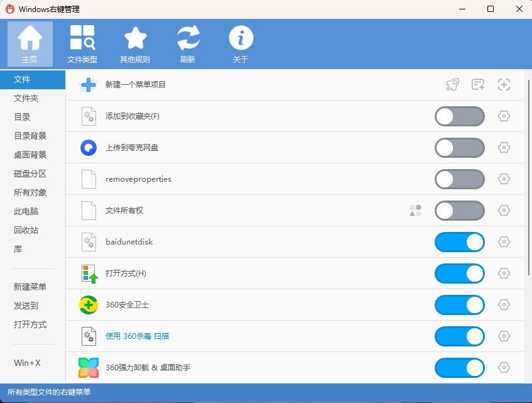
Task: Select 文件夹 in the sidebar
Action: pyautogui.click(x=33, y=99)
